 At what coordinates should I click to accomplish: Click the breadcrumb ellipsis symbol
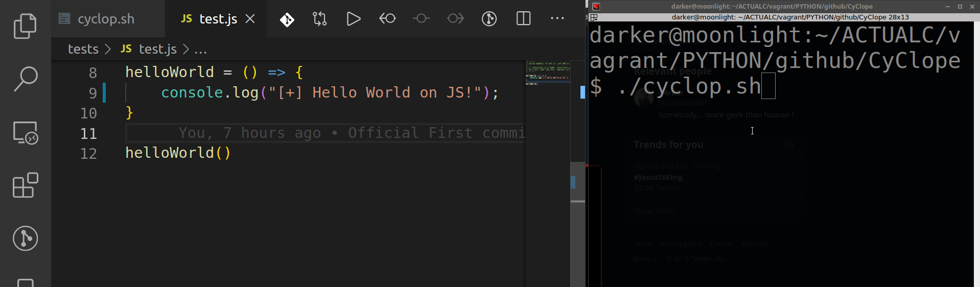tap(201, 50)
